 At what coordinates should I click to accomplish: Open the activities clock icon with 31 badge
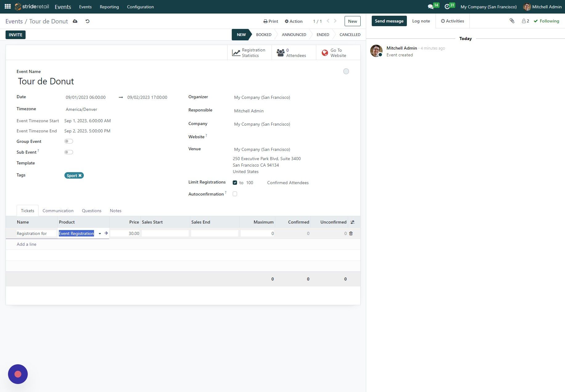(x=447, y=6)
